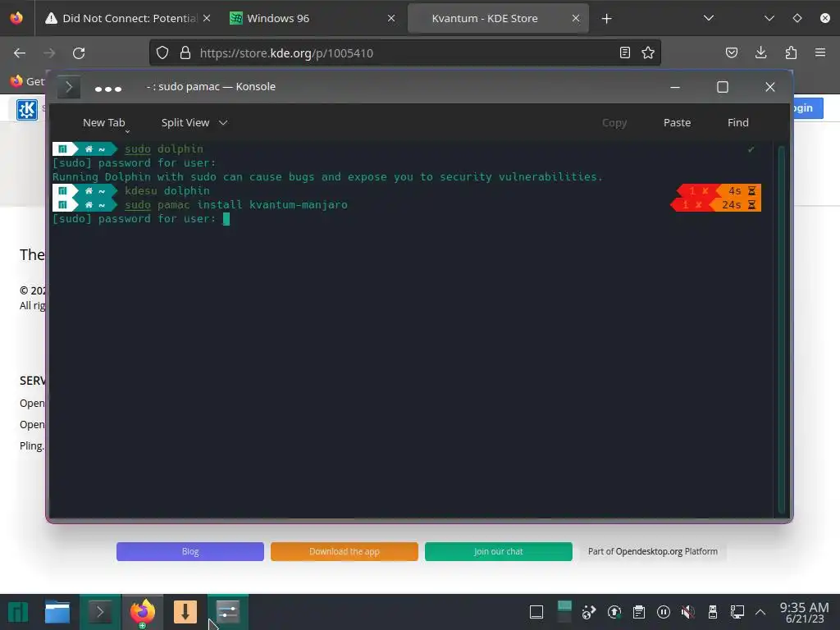Click Find in Konsole toolbar

pyautogui.click(x=737, y=123)
